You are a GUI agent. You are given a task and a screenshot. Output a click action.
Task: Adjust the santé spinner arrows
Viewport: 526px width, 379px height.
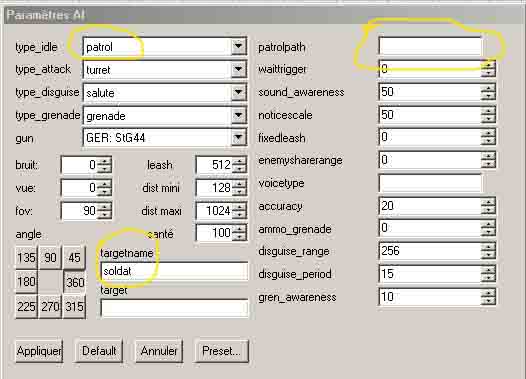[239, 232]
